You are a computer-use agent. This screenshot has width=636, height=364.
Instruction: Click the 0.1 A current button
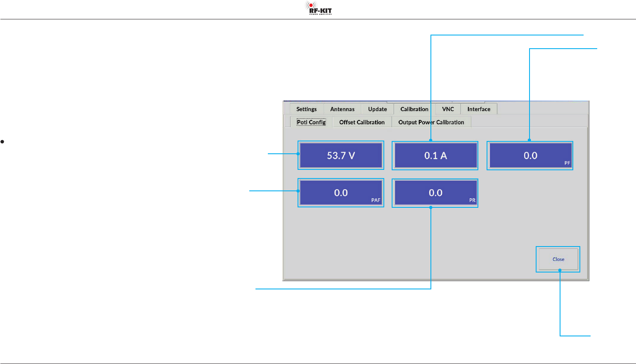click(435, 155)
